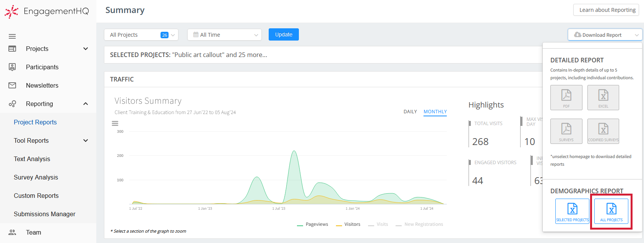Viewport: 644px width, 243px height.
Task: Open the Participants page
Action: (x=42, y=67)
